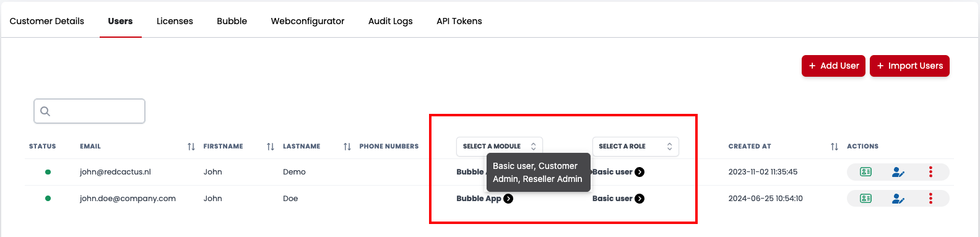
Task: Focus the user search field
Action: point(89,111)
